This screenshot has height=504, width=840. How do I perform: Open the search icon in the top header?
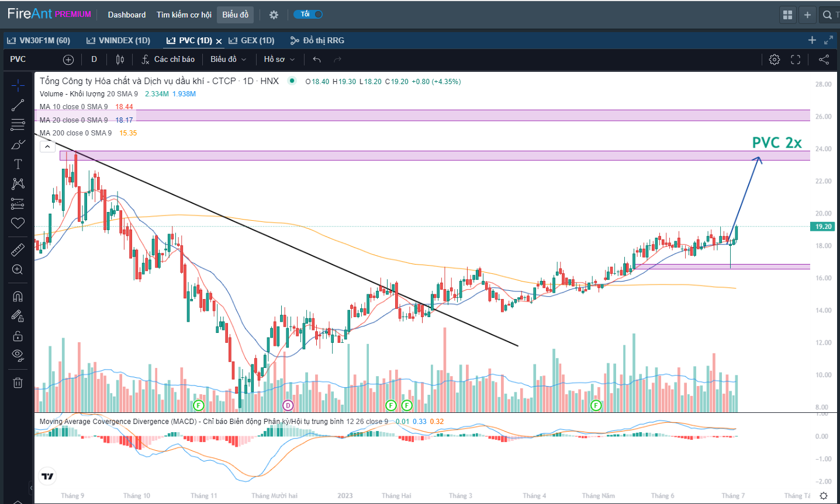(x=828, y=15)
